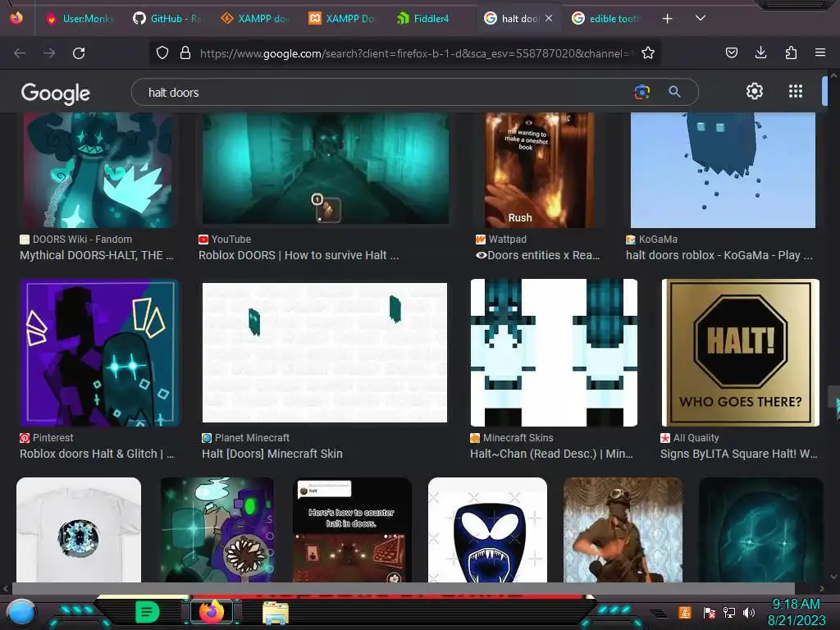Click the volume speaker tray icon
Viewport: 840px width, 630px height.
click(x=749, y=612)
